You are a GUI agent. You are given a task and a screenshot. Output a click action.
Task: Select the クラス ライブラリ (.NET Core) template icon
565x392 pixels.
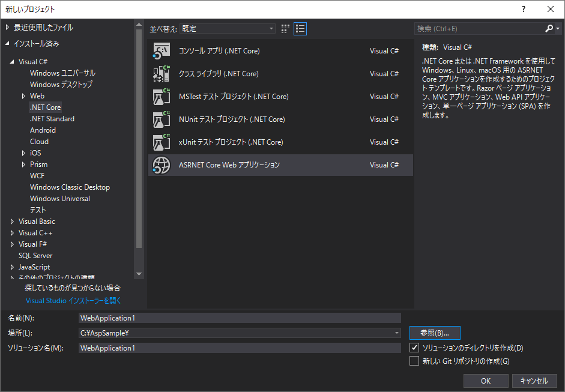pos(162,73)
